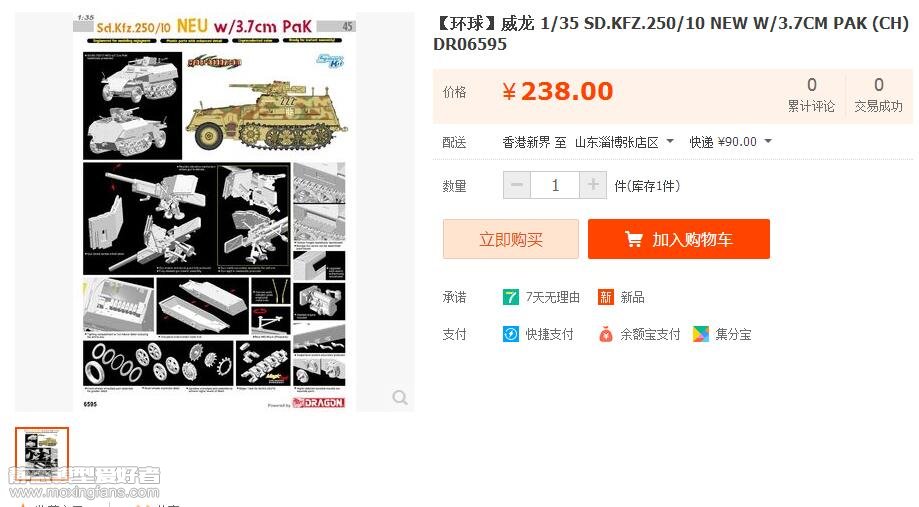This screenshot has height=507, width=919.
Task: Select the small product thumbnail
Action: pyautogui.click(x=42, y=452)
